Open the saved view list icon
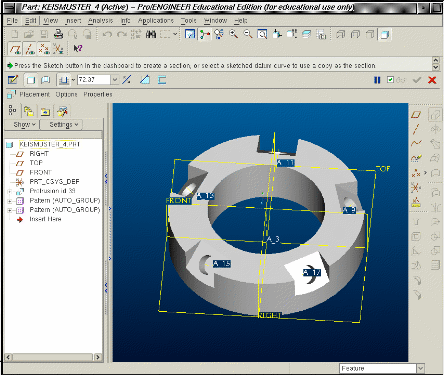Viewport: 444px width, 375px height. point(292,34)
